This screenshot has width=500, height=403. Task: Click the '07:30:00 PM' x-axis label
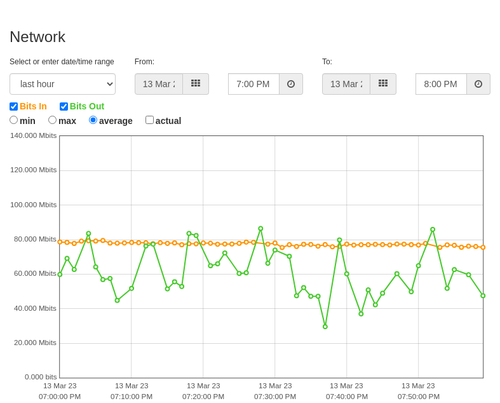[275, 397]
